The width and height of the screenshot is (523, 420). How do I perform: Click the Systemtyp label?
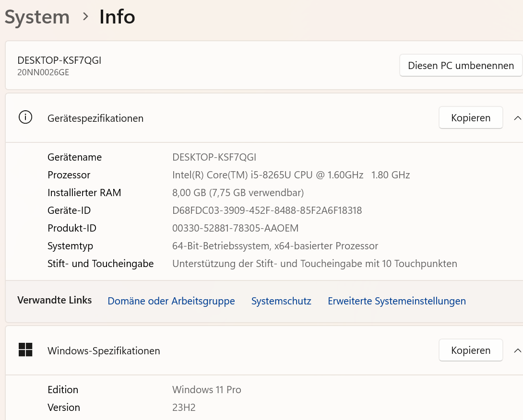(71, 246)
